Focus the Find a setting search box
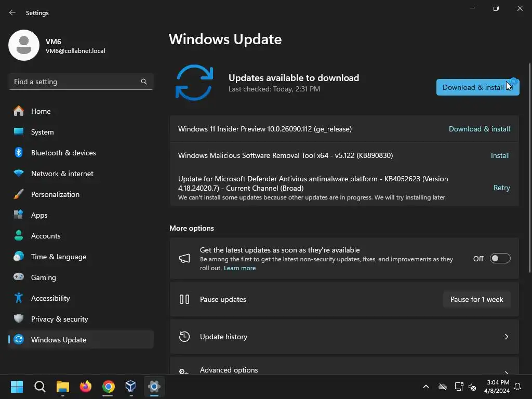The height and width of the screenshot is (399, 532). pos(81,82)
